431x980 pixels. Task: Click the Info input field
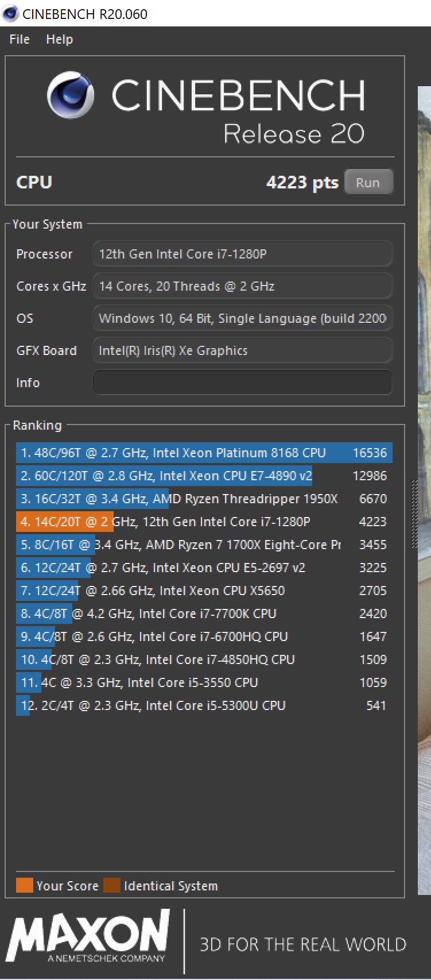[243, 383]
